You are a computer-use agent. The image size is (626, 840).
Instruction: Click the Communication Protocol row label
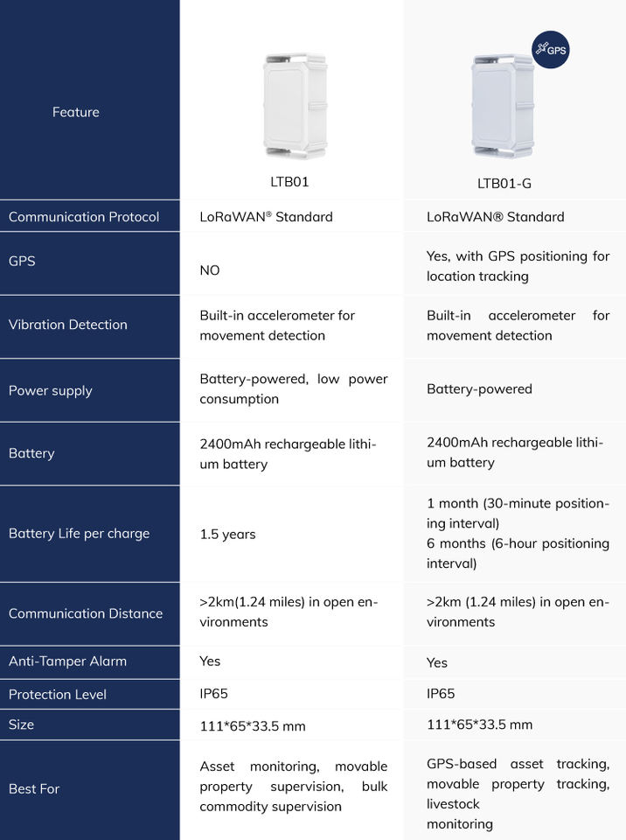(x=84, y=217)
